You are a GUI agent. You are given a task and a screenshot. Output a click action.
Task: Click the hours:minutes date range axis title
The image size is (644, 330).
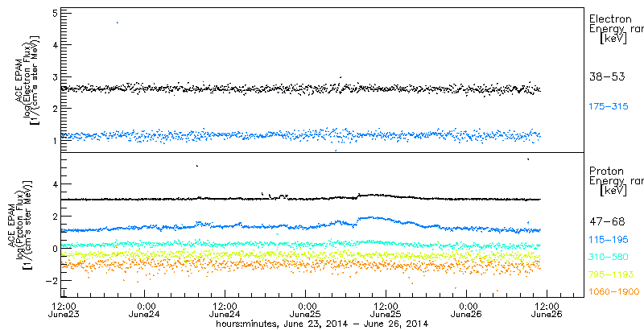pyautogui.click(x=323, y=324)
